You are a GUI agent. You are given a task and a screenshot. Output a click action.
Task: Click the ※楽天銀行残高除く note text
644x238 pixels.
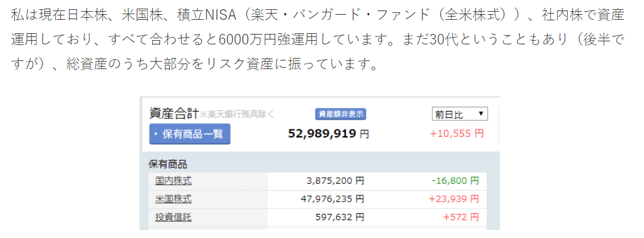coord(236,115)
